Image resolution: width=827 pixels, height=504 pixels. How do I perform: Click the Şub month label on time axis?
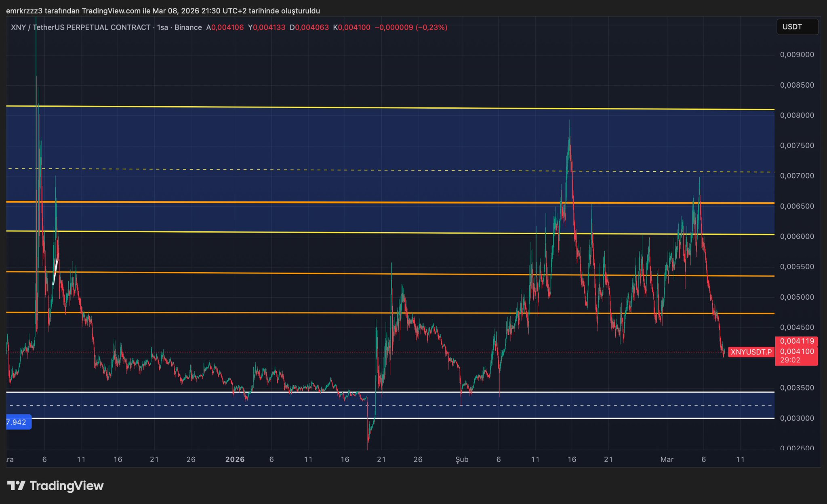pos(462,460)
